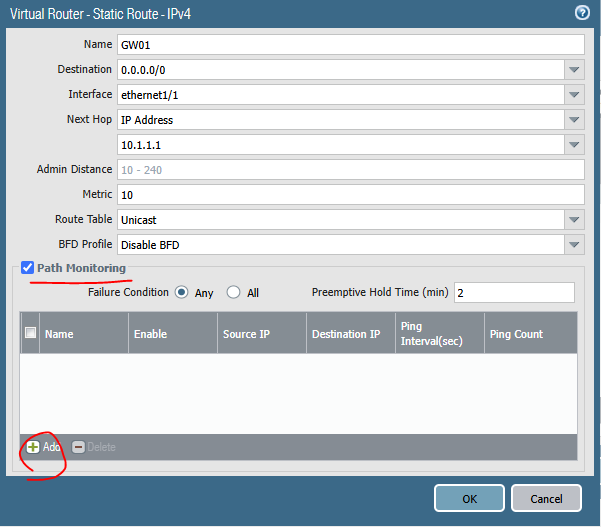Click the green Add plus icon
The image size is (601, 527).
[33, 447]
